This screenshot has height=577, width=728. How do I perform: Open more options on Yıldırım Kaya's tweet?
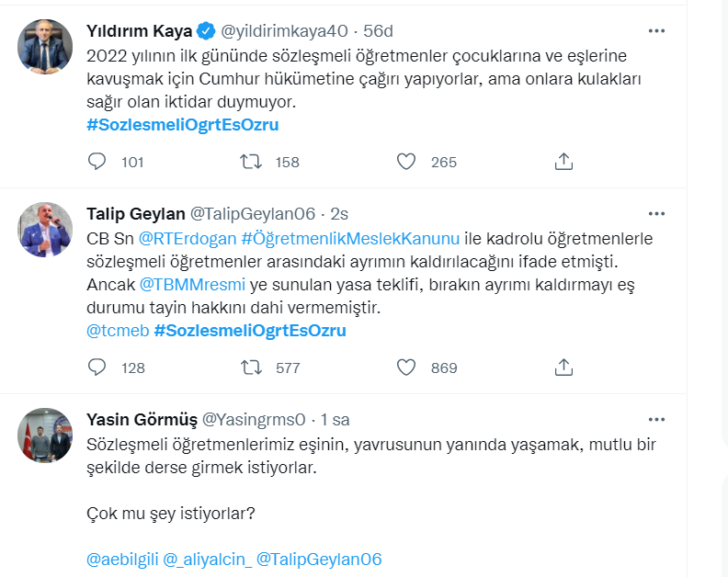point(656,30)
